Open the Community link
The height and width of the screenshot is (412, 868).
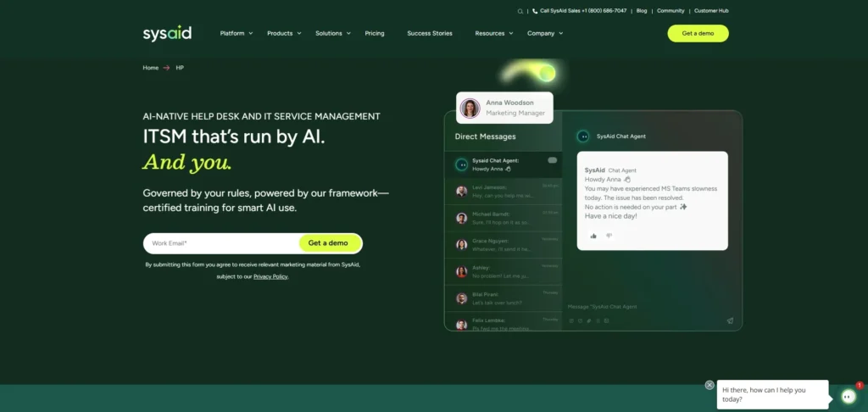[x=671, y=11]
